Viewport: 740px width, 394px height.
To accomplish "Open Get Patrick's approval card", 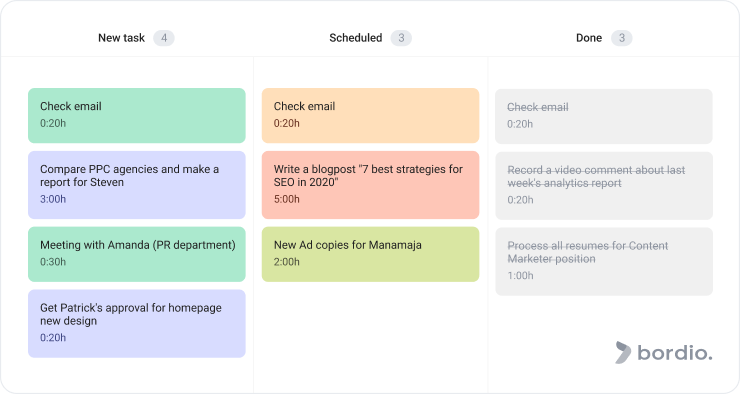I will point(137,324).
